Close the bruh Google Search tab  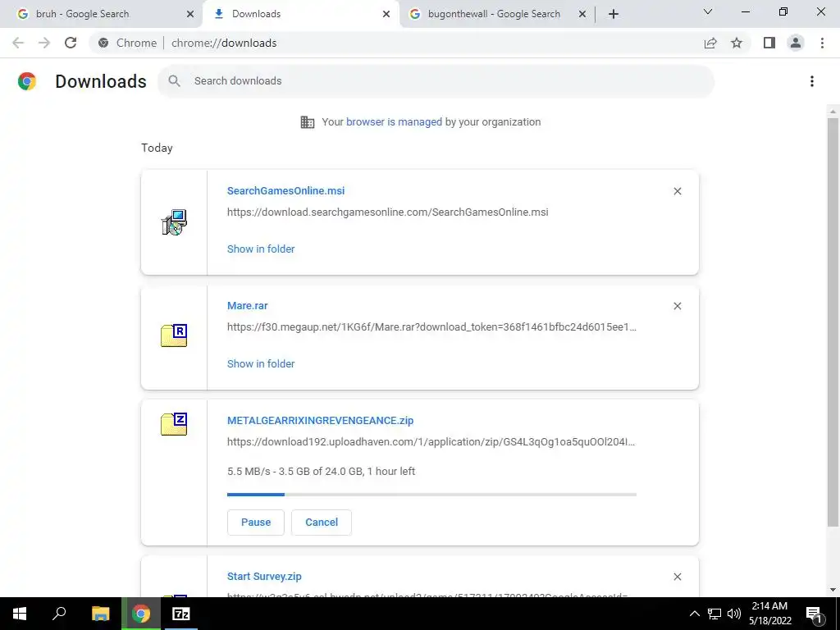(x=190, y=14)
